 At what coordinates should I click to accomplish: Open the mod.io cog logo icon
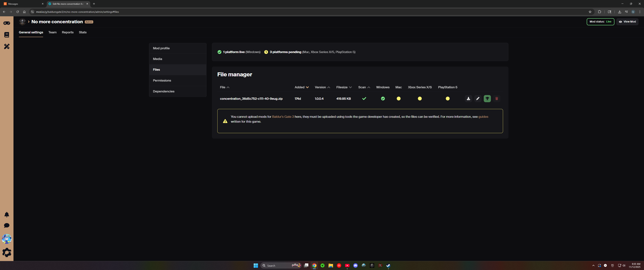7,252
